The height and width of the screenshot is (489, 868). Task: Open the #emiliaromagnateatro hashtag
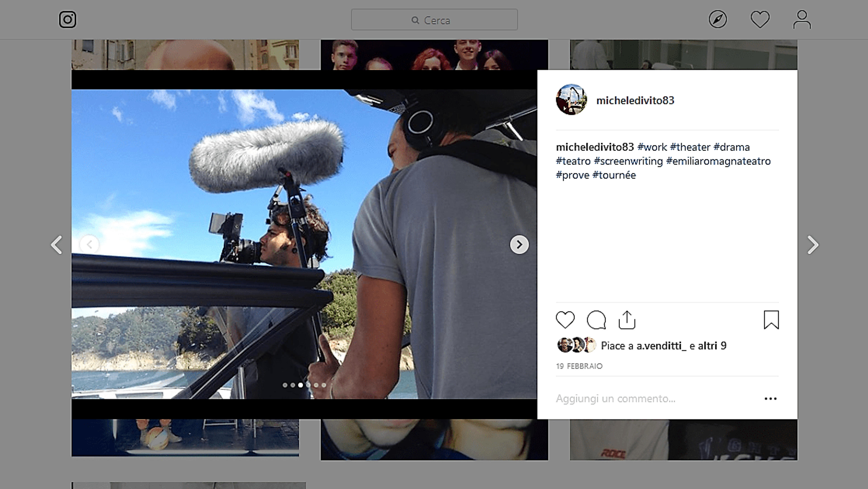click(x=718, y=161)
